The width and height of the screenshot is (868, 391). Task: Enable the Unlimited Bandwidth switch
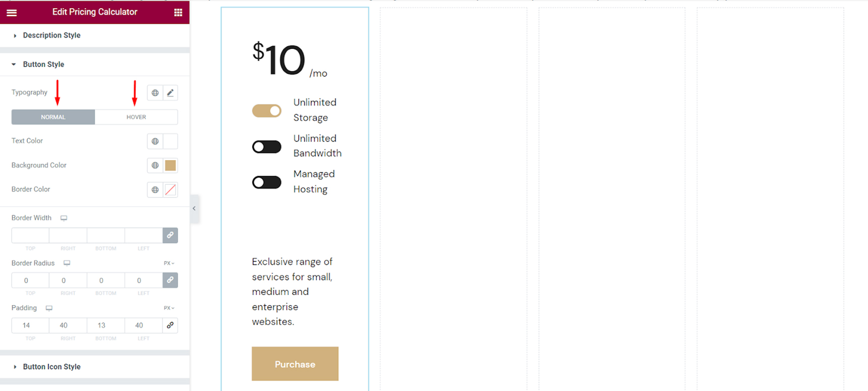tap(266, 146)
